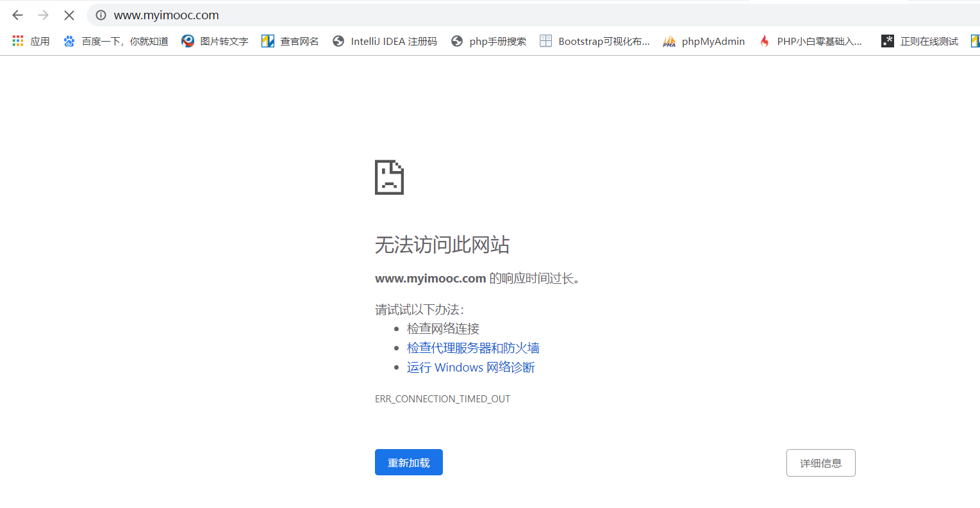Image resolution: width=980 pixels, height=508 pixels.
Task: Click the www.myimooc.com 的响应时间过长 message
Action: pos(478,279)
